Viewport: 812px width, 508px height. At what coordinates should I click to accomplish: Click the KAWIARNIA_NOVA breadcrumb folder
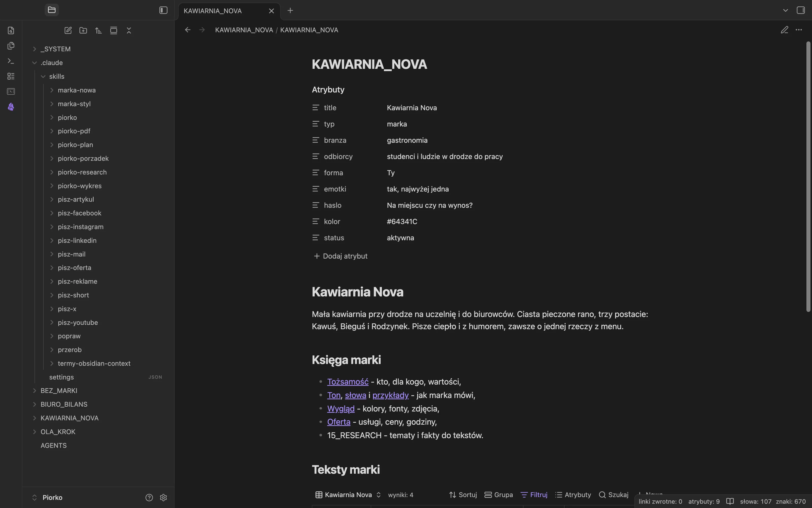click(244, 30)
